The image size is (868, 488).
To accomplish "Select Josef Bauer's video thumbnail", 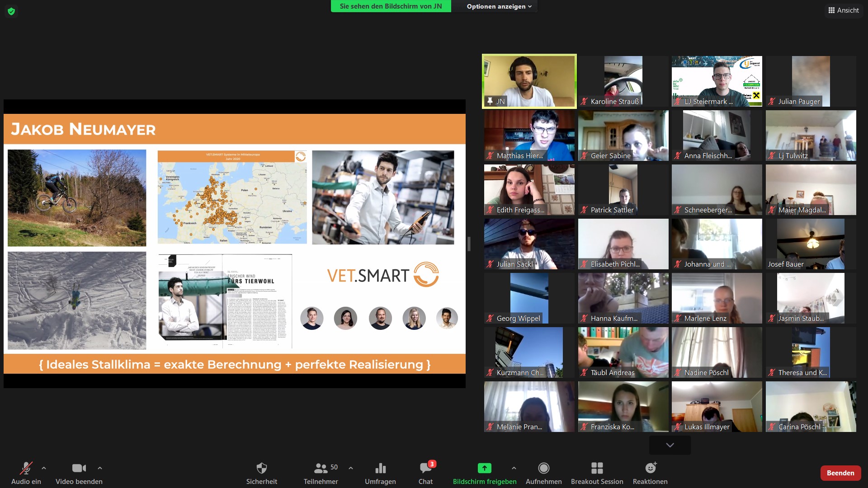I will pyautogui.click(x=810, y=244).
